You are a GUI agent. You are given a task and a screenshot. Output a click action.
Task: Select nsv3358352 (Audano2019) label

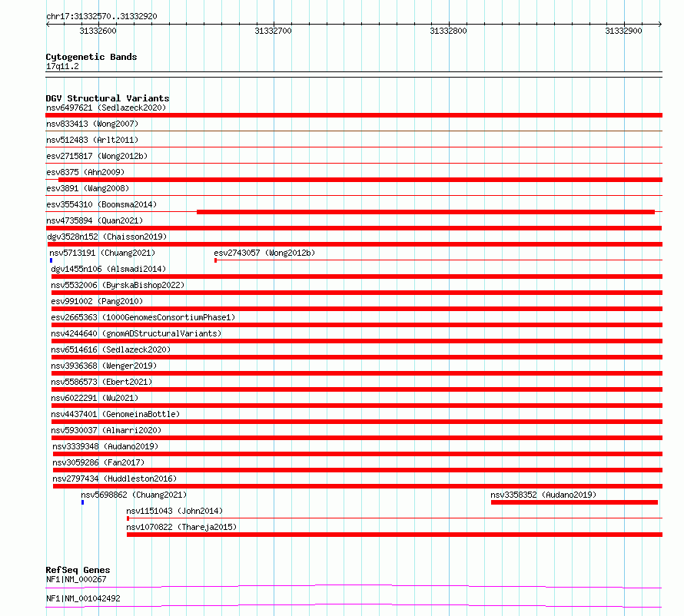(x=543, y=495)
